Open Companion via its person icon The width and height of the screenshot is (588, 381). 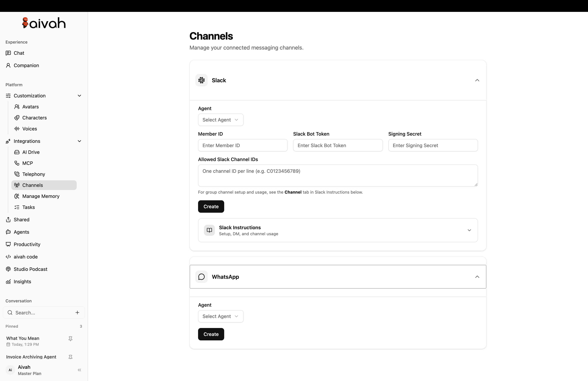(8, 65)
